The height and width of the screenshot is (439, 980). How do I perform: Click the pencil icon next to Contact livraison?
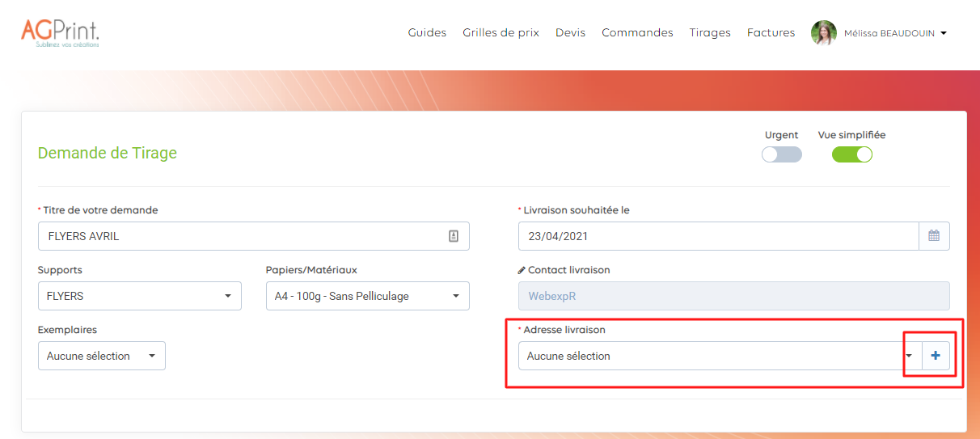pos(522,270)
